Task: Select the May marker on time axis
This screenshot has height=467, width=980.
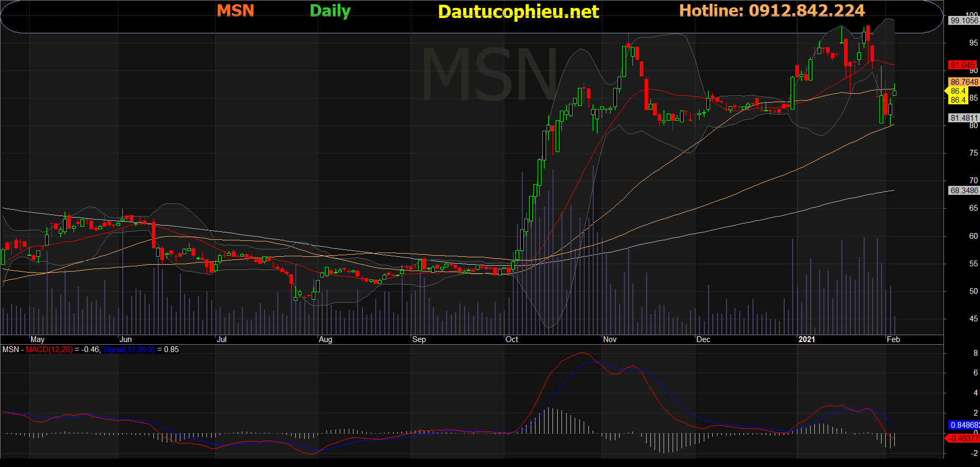Action: (38, 339)
